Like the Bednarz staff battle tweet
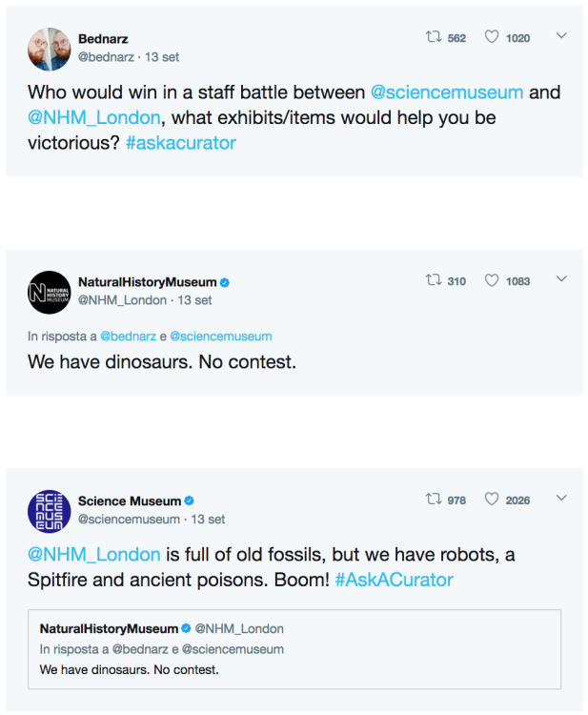Viewport: 588px width, 715px height. 492,37
